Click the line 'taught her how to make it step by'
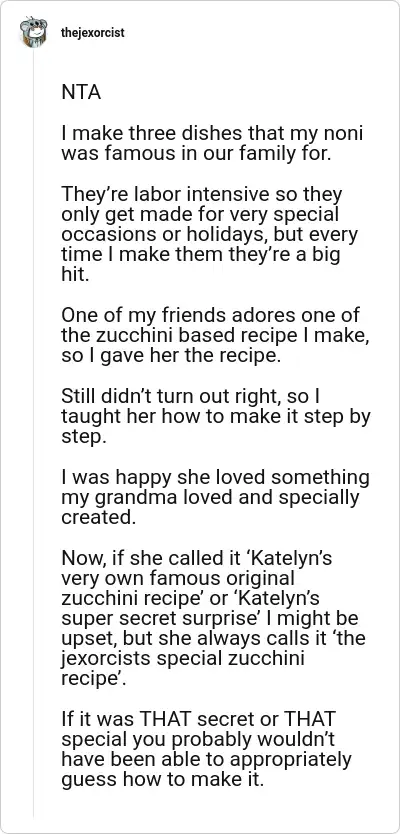Image resolution: width=400 pixels, height=834 pixels. [x=216, y=416]
